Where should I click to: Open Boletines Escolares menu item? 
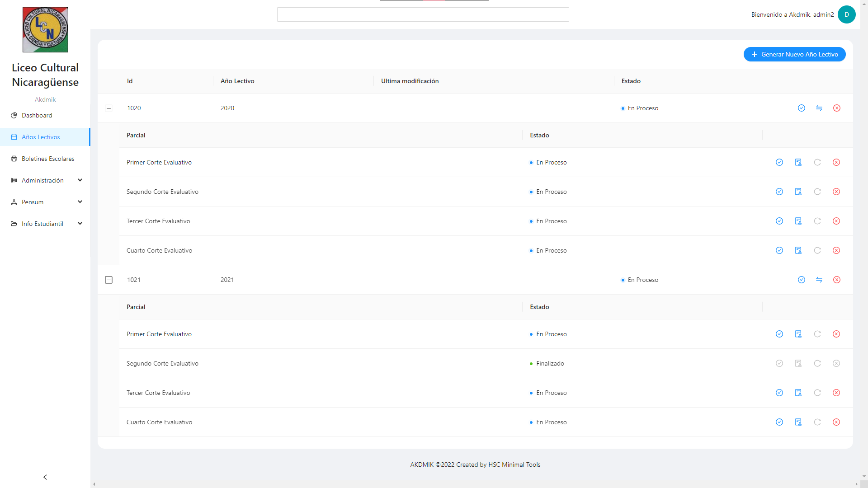coord(48,159)
